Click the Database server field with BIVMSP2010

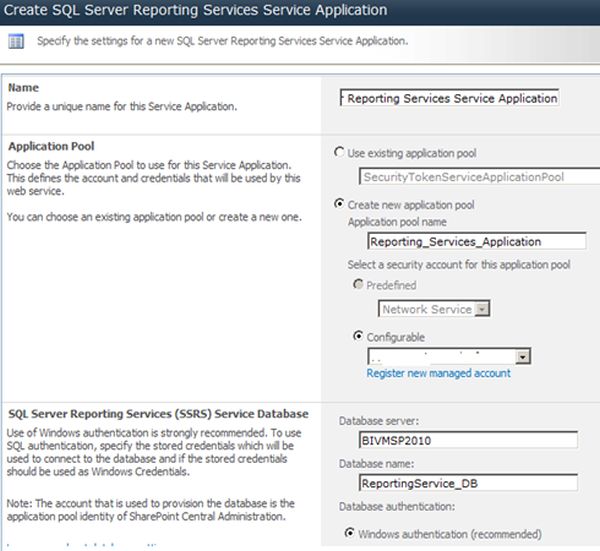[467, 440]
